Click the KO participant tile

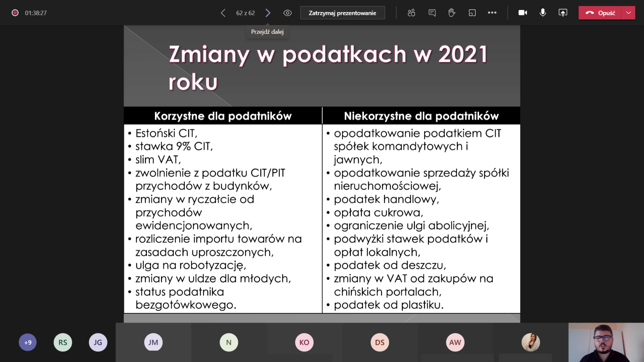[x=304, y=342]
